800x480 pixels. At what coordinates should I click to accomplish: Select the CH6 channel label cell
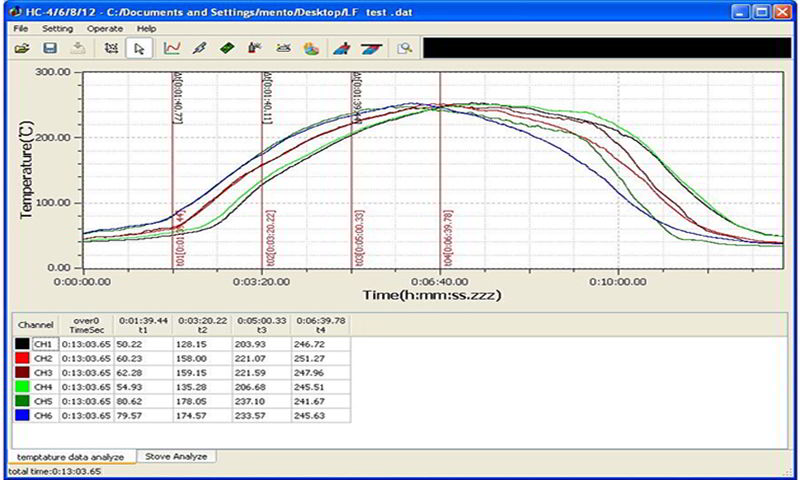pyautogui.click(x=44, y=415)
